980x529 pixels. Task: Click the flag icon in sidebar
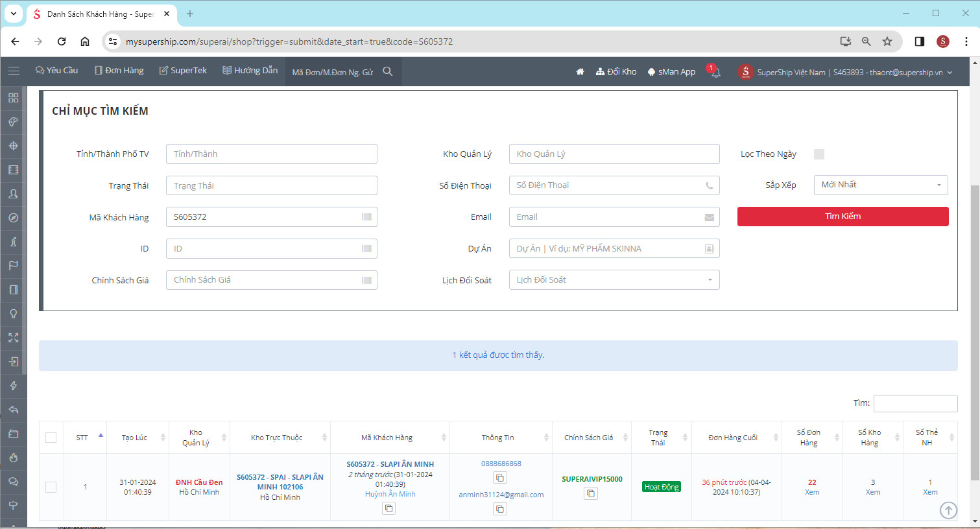13,266
